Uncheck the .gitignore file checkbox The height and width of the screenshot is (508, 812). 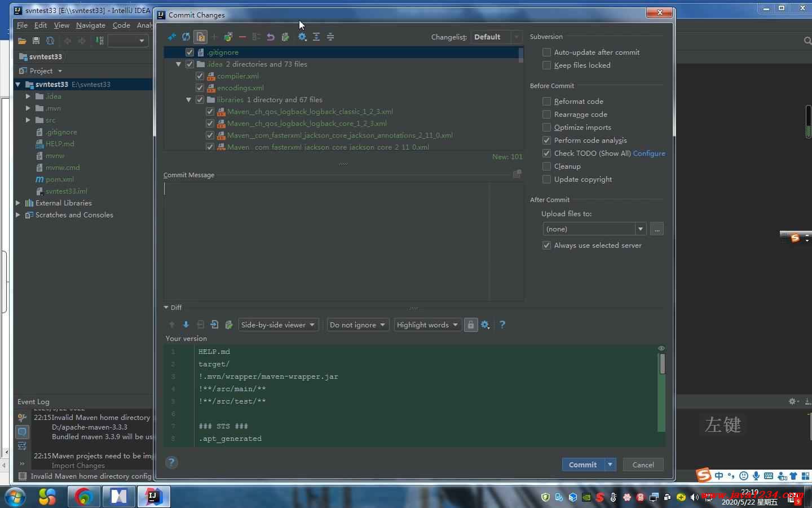click(x=189, y=52)
